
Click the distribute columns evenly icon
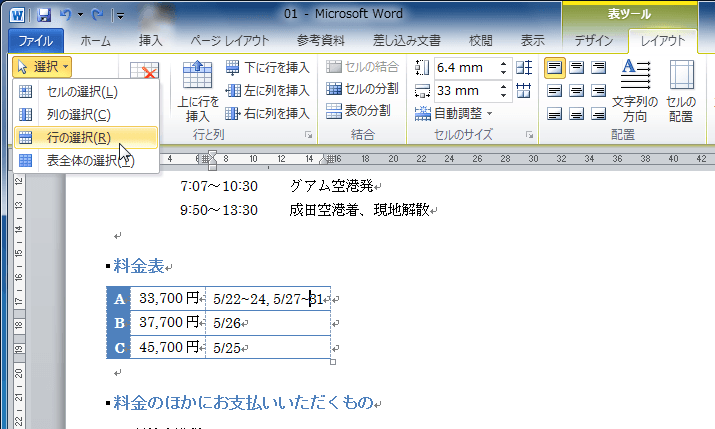tap(524, 90)
